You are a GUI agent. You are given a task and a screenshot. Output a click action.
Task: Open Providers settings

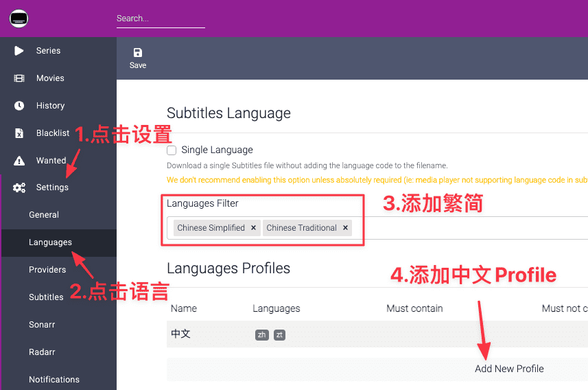(x=47, y=270)
